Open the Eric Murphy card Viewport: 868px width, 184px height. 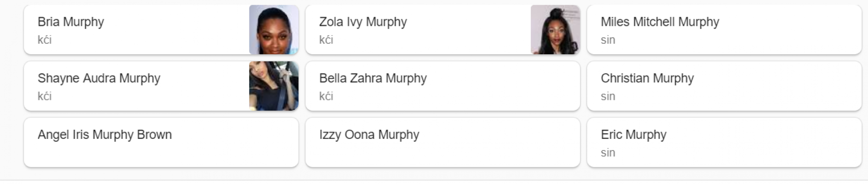coord(724,142)
